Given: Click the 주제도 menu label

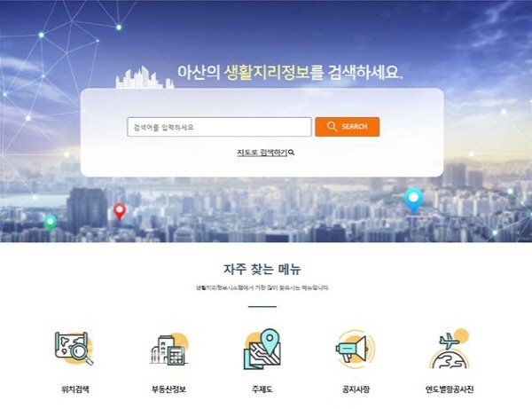Looking at the screenshot, I should (x=262, y=389).
